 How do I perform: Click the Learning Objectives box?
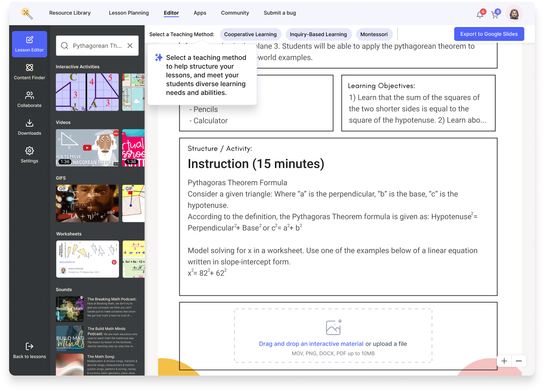pyautogui.click(x=418, y=103)
